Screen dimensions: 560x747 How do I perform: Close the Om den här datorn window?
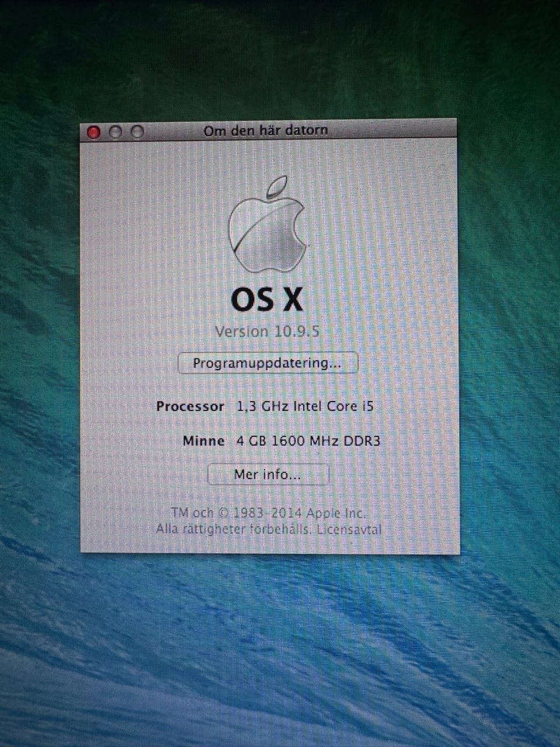pyautogui.click(x=93, y=132)
